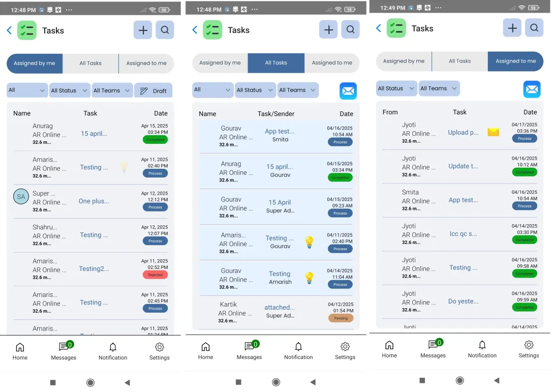Viewport: 554px width, 392px height.
Task: Open the 'Testing2...' task link
Action: [94, 269]
